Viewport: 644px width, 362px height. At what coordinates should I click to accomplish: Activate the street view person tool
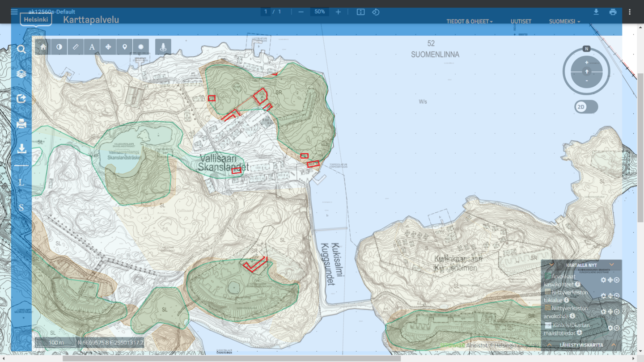point(163,46)
